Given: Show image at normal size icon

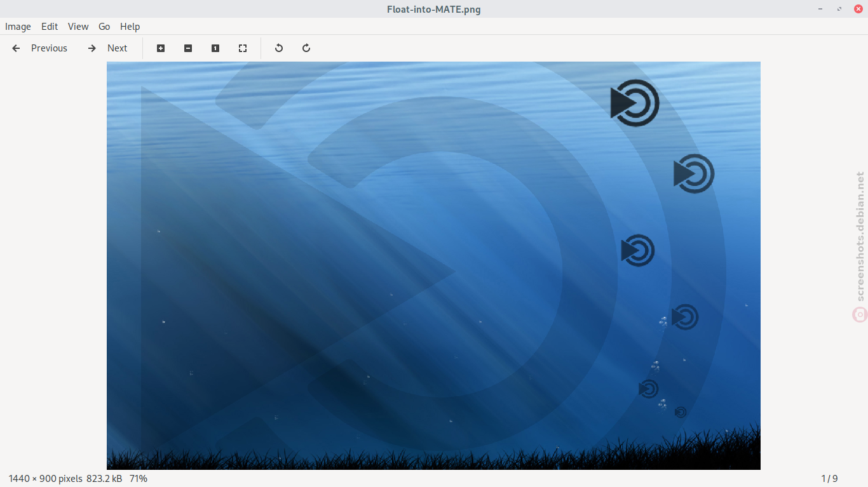Looking at the screenshot, I should [x=215, y=48].
